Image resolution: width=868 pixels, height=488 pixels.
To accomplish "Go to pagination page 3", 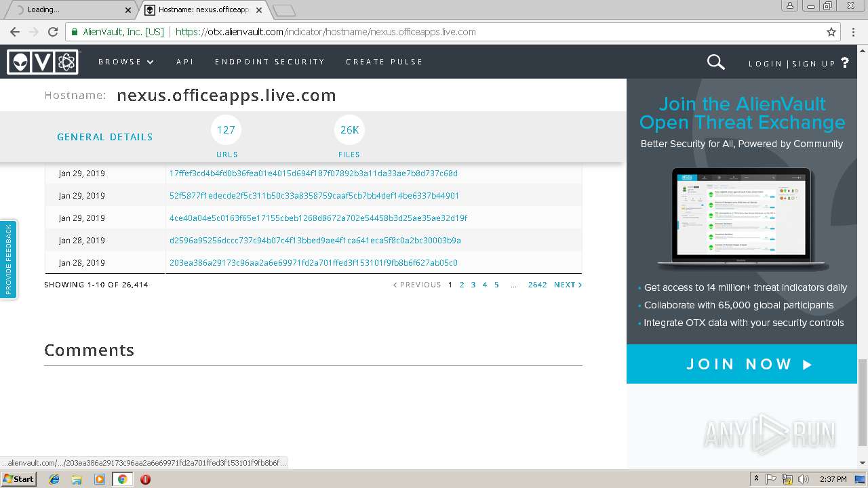I will click(473, 285).
